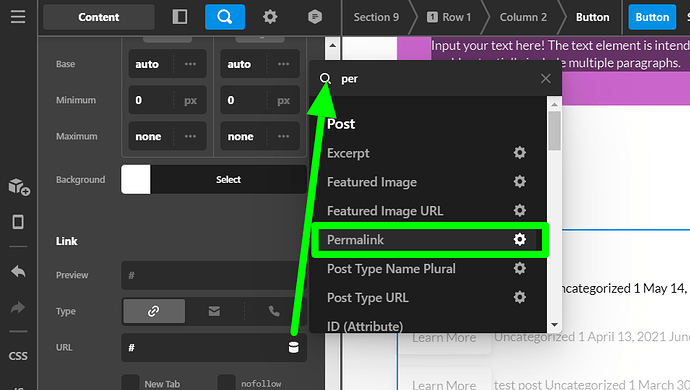Click Select for Background color

pos(228,179)
